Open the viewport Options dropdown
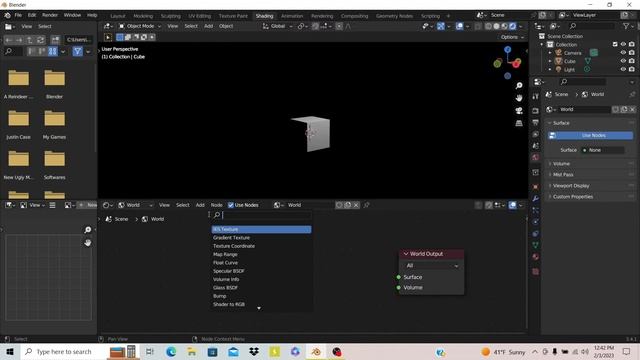Screen dimensions: 640x360 512,37
